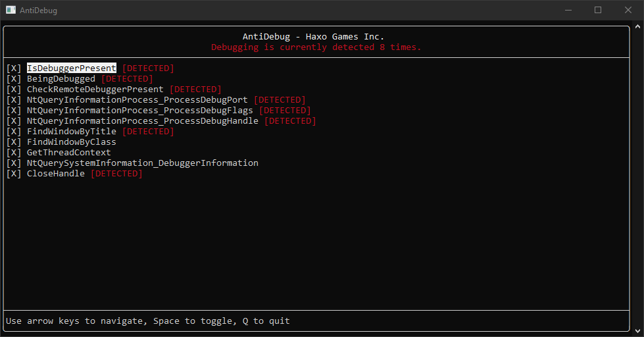This screenshot has height=337, width=644.
Task: Click the scrollbar up arrow
Action: pos(637,27)
